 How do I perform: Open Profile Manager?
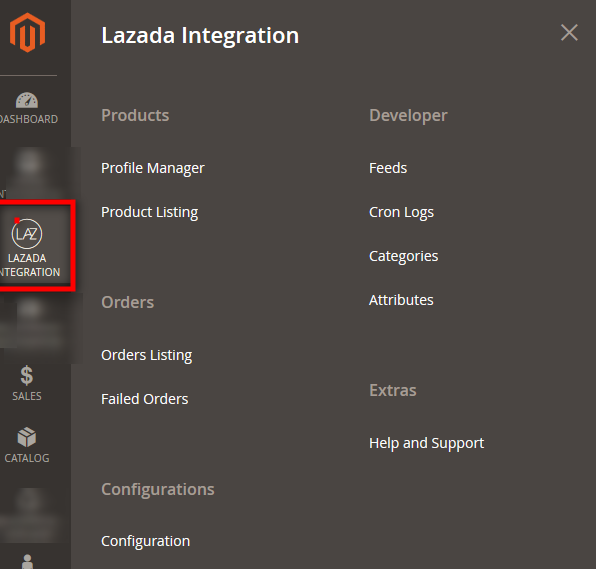click(x=153, y=168)
